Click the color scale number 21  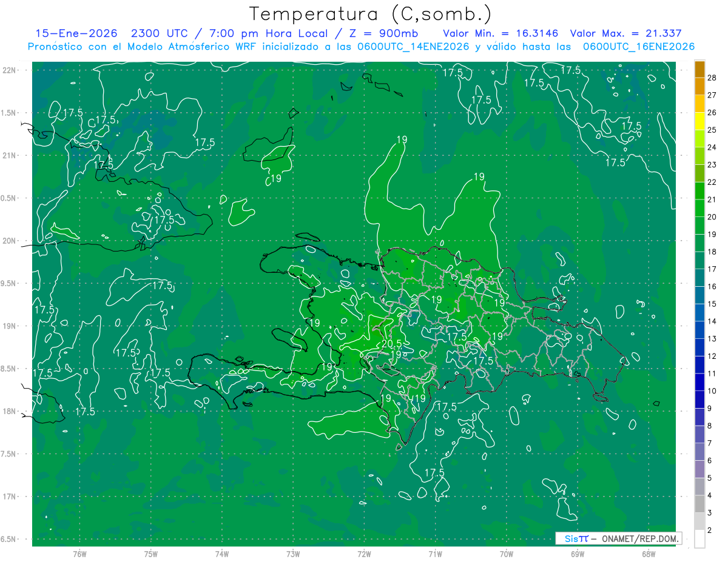point(712,199)
